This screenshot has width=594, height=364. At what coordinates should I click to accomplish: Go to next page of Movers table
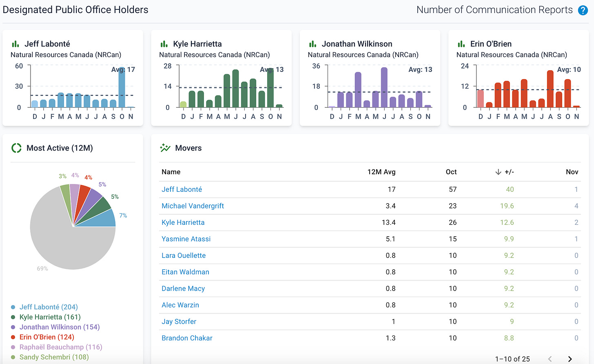pyautogui.click(x=570, y=359)
